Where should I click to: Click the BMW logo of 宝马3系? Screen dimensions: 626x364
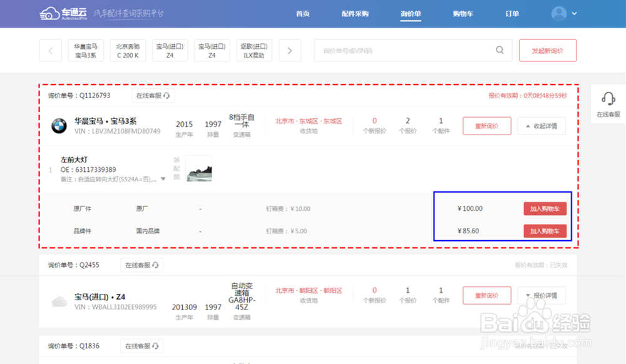pyautogui.click(x=59, y=126)
